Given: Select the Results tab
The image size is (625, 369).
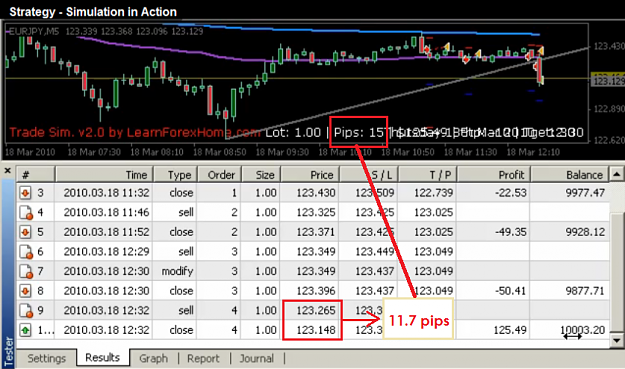Looking at the screenshot, I should (x=102, y=357).
